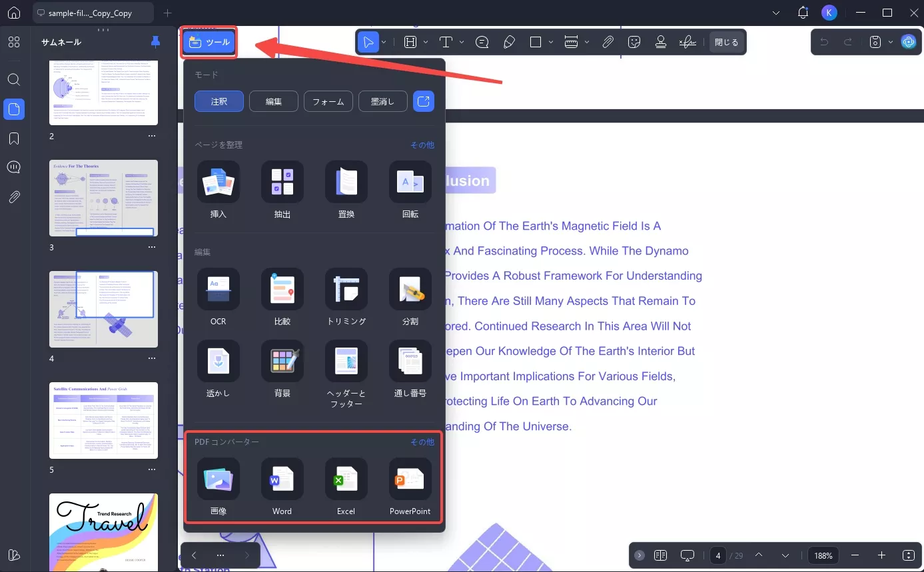Expand the shape tool dropdown arrow
This screenshot has width=924, height=572.
pos(551,42)
